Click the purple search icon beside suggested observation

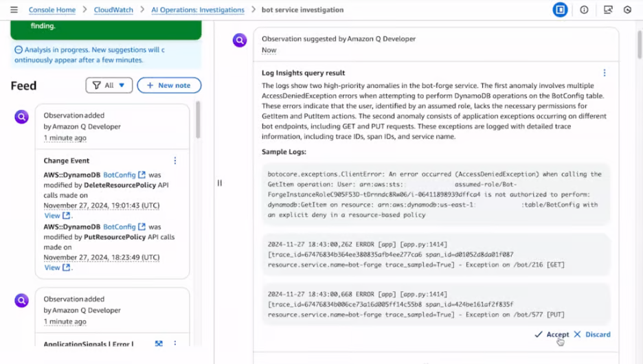point(239,41)
